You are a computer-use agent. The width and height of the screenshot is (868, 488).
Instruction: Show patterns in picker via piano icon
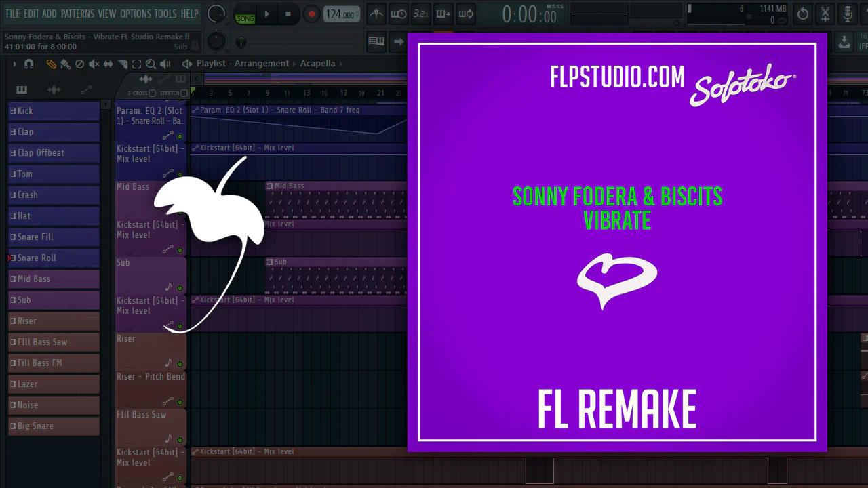(22, 89)
